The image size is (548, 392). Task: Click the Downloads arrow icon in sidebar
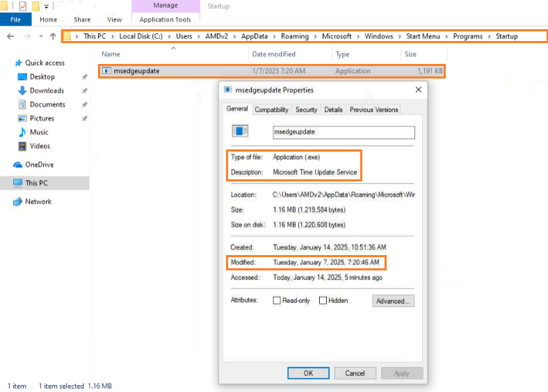[22, 91]
